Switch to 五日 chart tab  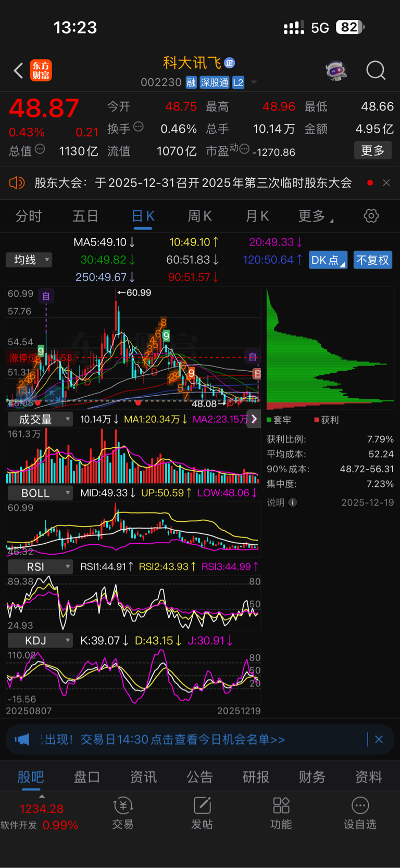(x=85, y=216)
